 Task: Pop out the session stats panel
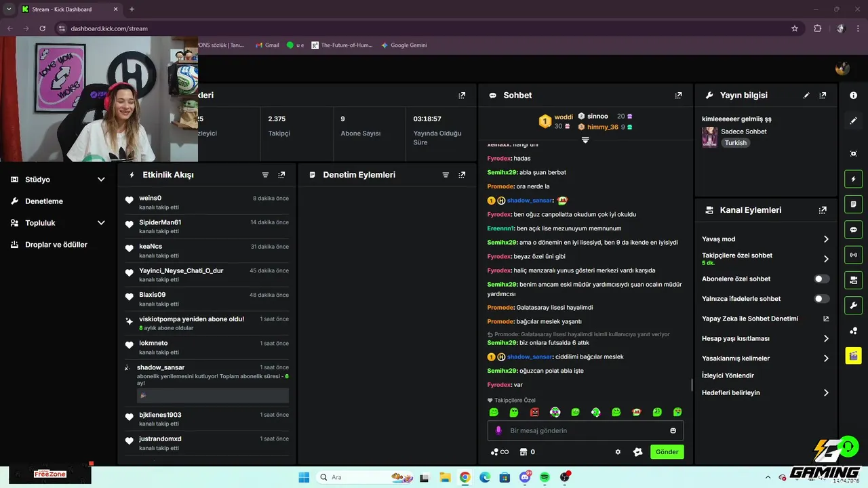462,96
